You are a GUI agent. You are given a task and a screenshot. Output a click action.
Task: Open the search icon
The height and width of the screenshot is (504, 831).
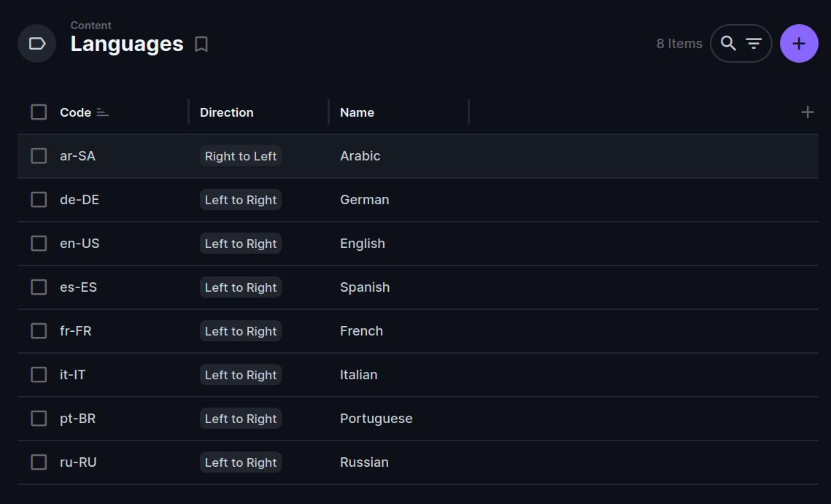pos(728,43)
